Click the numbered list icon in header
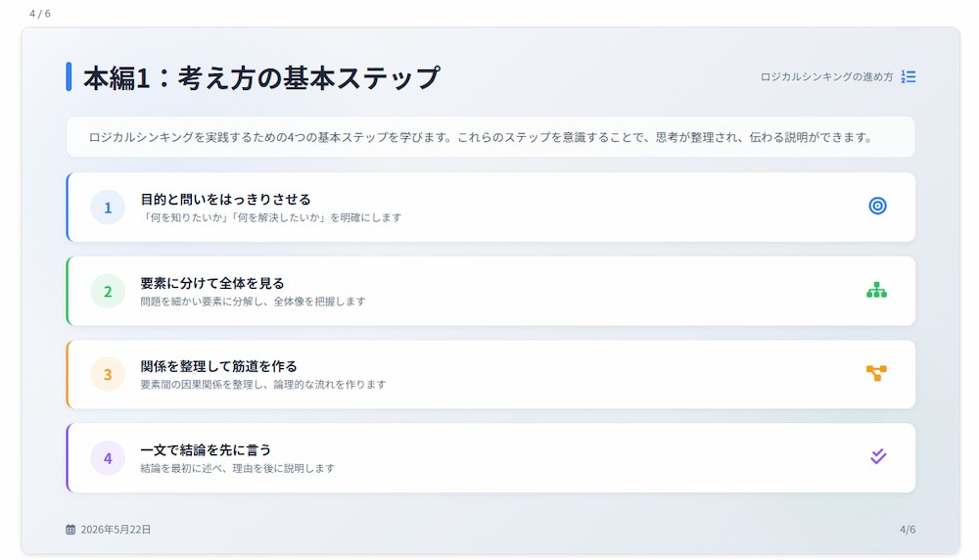979x560 pixels. [x=908, y=76]
